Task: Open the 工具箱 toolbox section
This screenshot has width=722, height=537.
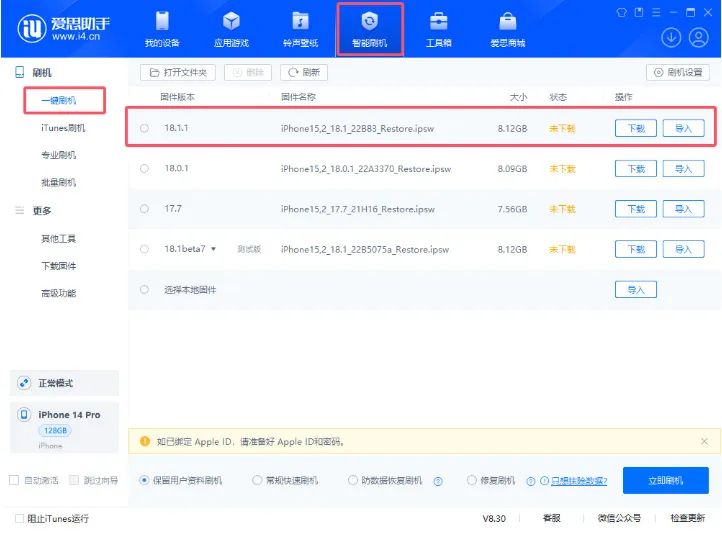Action: [x=439, y=28]
